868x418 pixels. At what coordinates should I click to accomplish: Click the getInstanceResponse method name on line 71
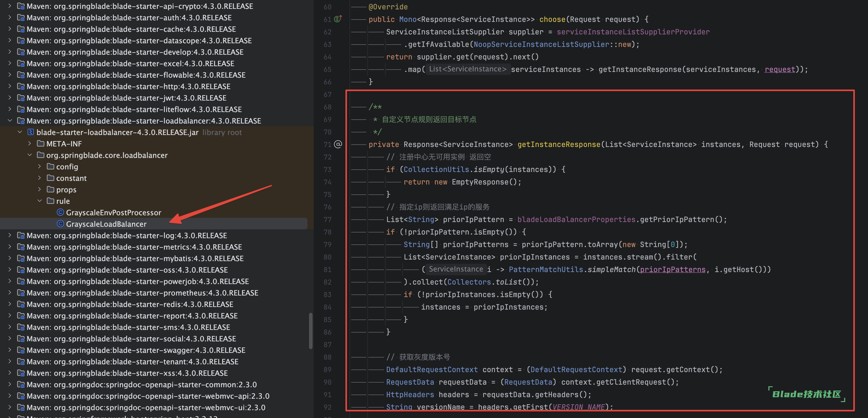tap(559, 144)
